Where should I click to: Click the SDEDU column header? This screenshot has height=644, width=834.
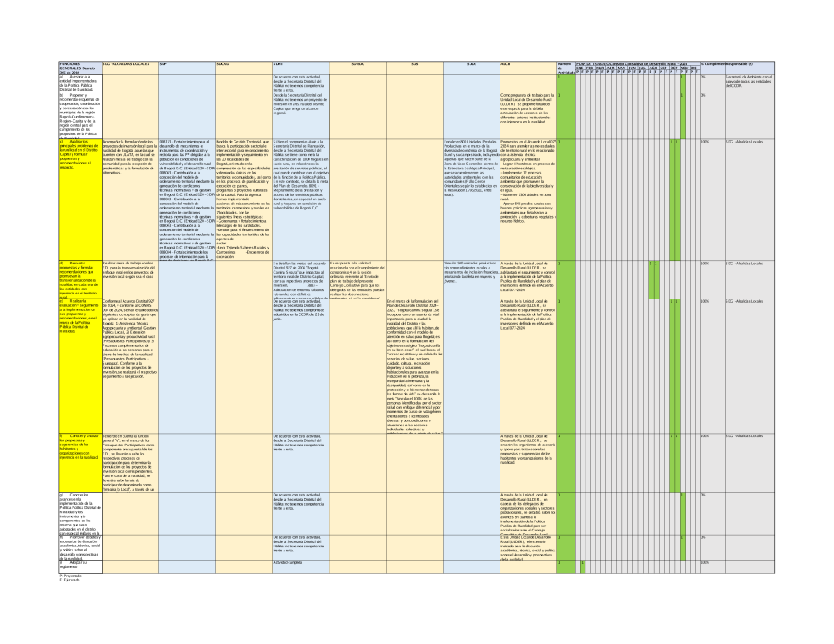click(x=358, y=66)
